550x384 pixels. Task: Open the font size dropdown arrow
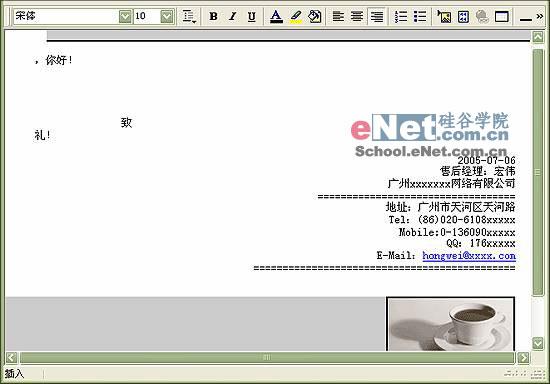[167, 16]
